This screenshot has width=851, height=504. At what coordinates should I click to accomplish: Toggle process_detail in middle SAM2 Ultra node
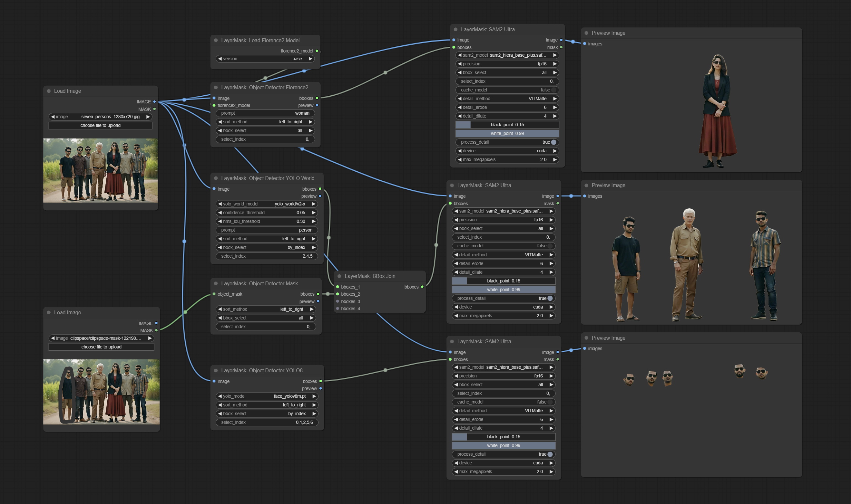(550, 299)
